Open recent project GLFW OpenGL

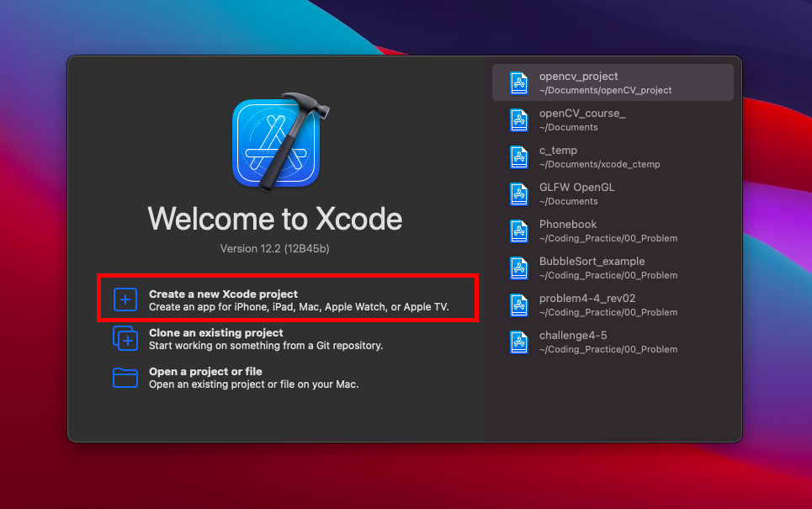tap(613, 194)
